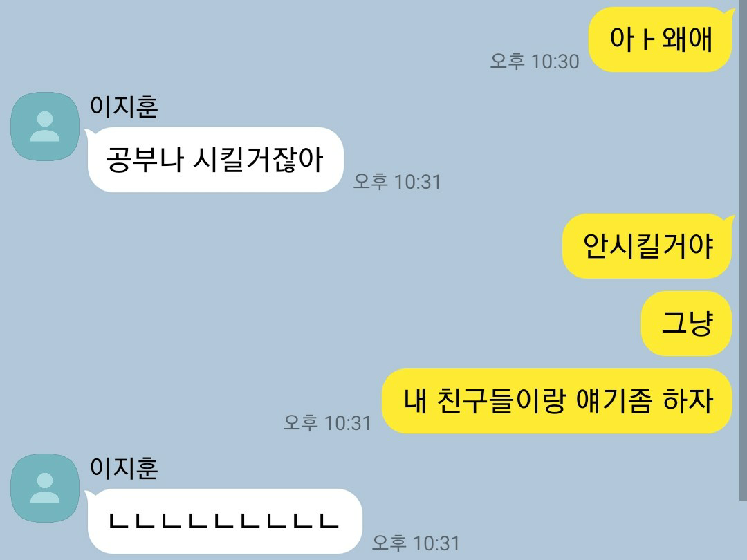Select the yellow '아ㅏ 왜애' message bubble
This screenshot has width=747, height=560.
click(661, 39)
